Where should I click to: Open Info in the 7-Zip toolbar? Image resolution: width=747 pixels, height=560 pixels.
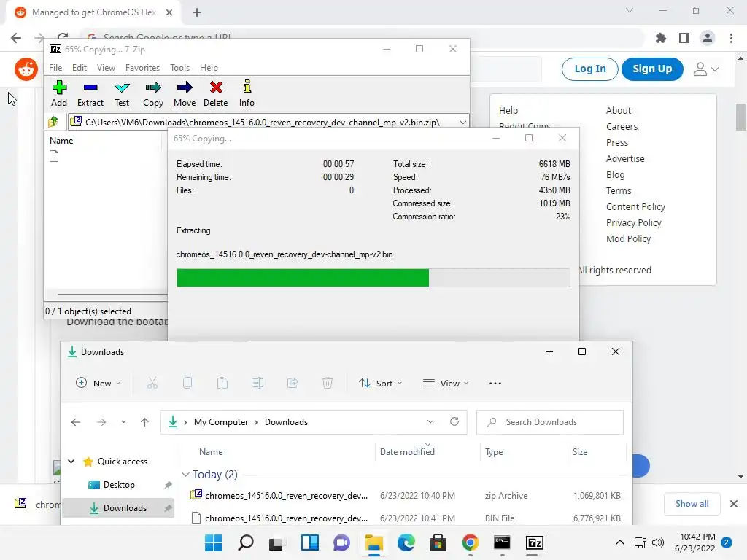point(247,87)
